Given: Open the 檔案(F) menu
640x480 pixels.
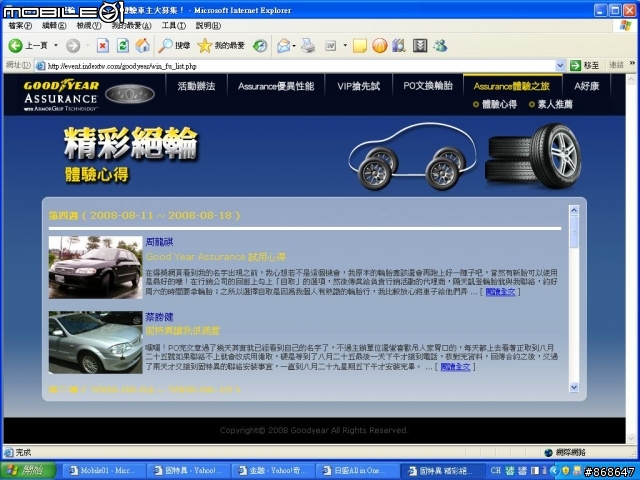Looking at the screenshot, I should [20, 26].
